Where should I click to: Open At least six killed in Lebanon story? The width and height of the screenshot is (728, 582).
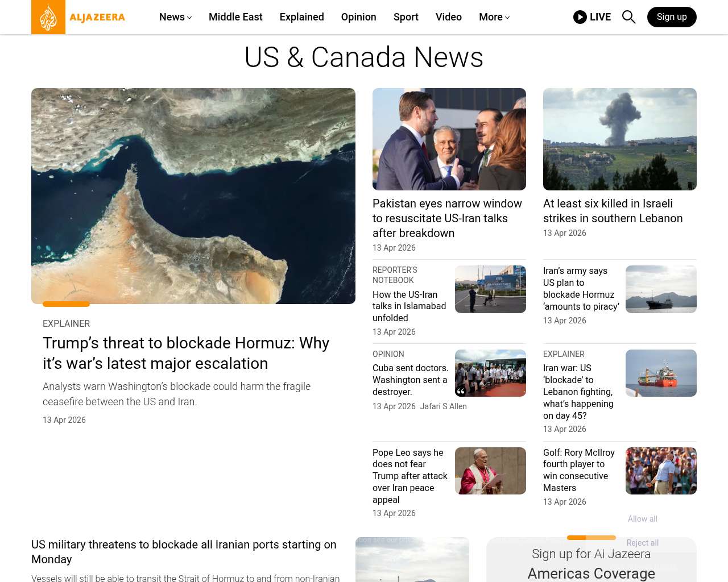[x=613, y=211]
